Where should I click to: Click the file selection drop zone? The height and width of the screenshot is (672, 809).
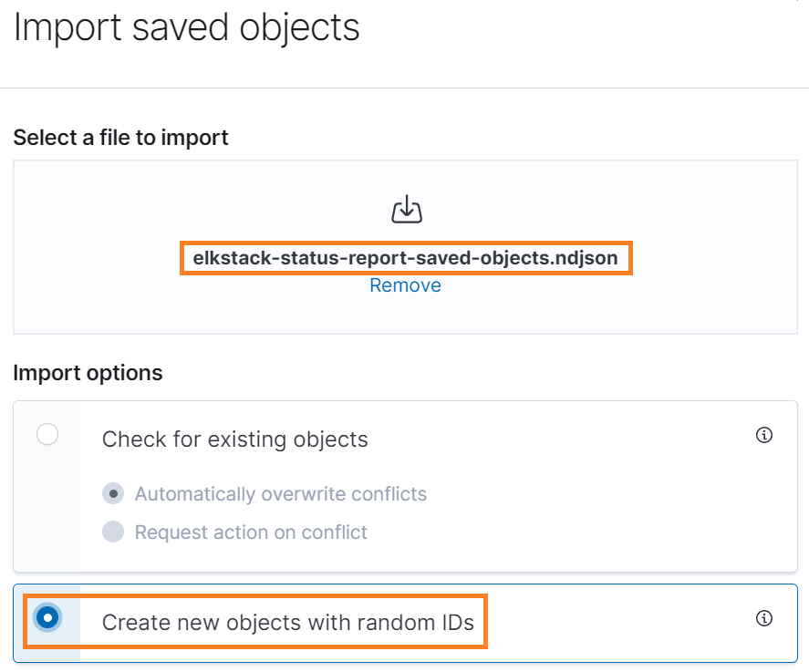pos(405,246)
